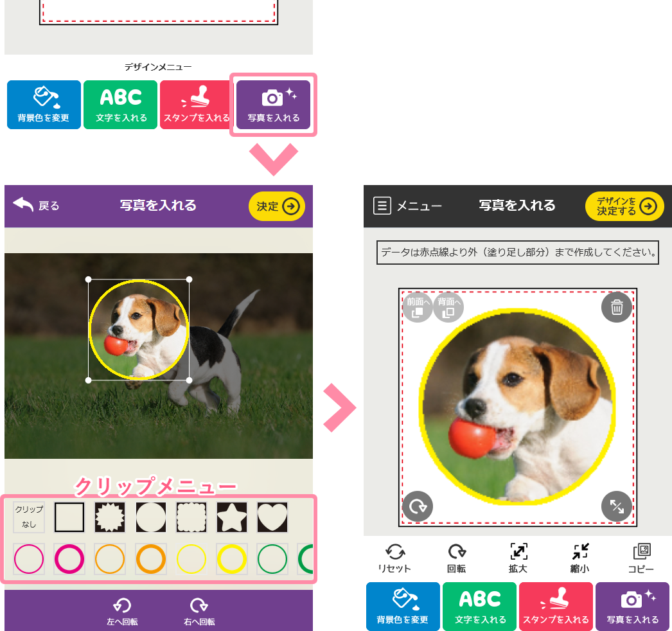Click the trash delete icon on the photo

pos(616,307)
